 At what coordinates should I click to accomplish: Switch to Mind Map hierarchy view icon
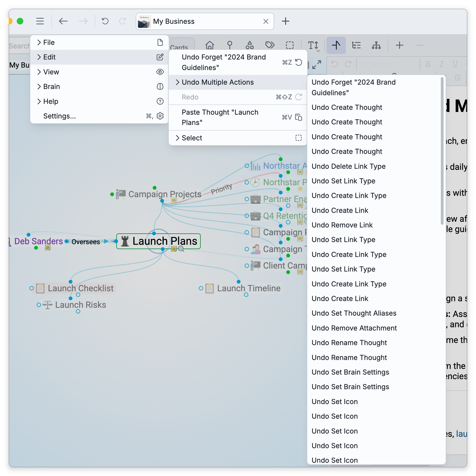[x=376, y=45]
